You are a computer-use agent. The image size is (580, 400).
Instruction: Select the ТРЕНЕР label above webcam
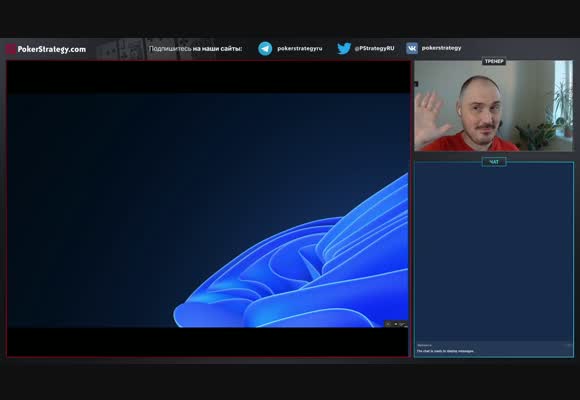coord(494,61)
